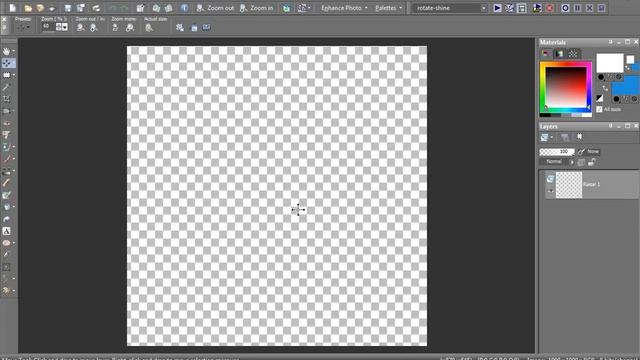This screenshot has height=360, width=640.
Task: Select the Pan tool in the toolbox
Action: [7, 51]
